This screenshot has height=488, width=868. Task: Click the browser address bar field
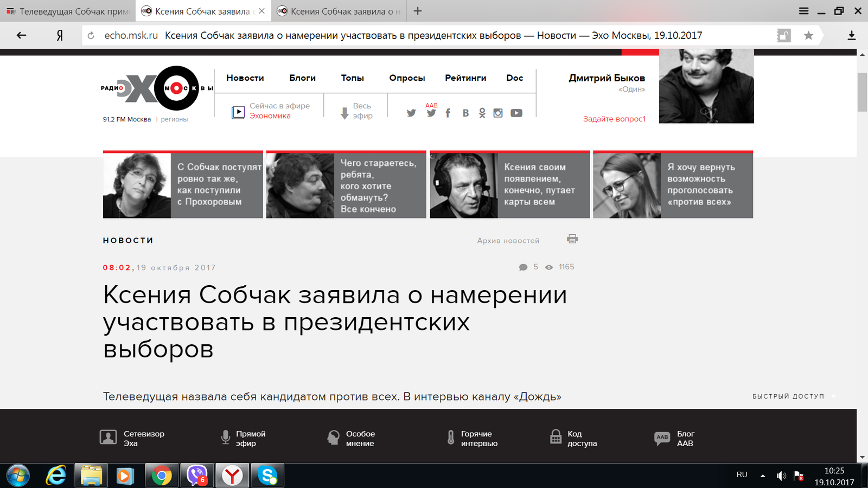coord(434,36)
